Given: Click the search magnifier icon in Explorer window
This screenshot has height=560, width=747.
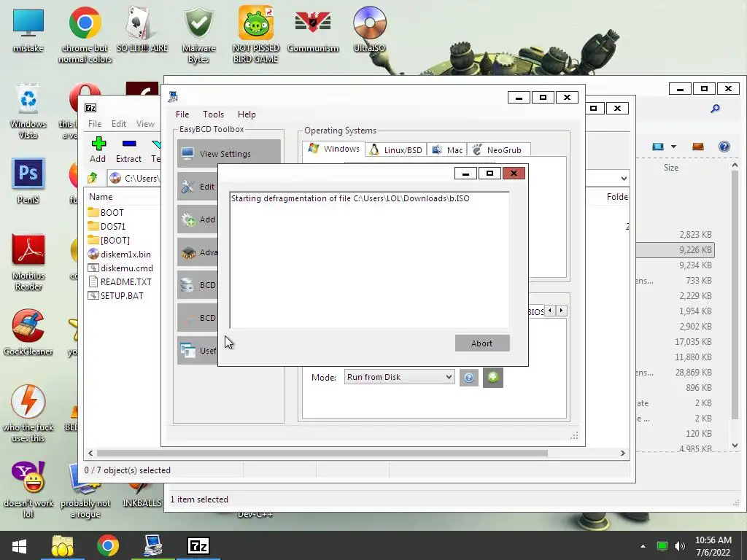Looking at the screenshot, I should point(715,109).
